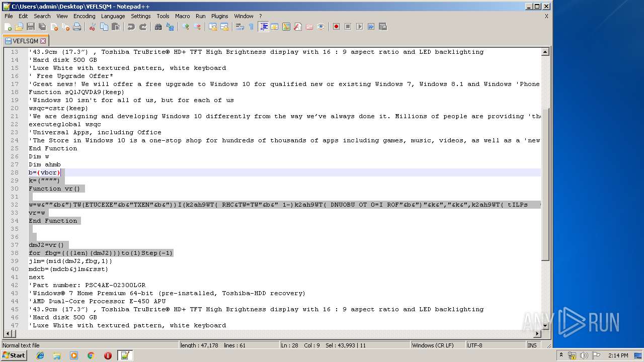Zoom in with the Zoom In icon

pyautogui.click(x=186, y=27)
